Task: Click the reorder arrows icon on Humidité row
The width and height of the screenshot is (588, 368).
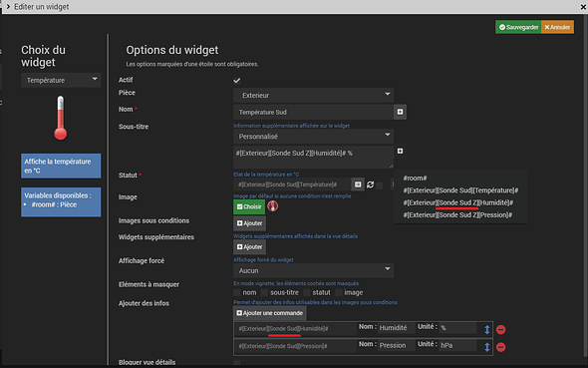Action: coord(486,330)
